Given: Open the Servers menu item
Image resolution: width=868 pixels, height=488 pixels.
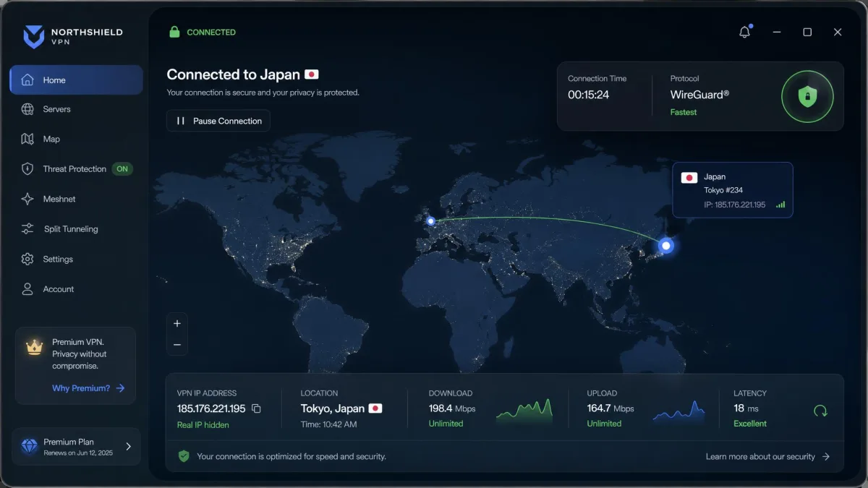Looking at the screenshot, I should (76, 109).
